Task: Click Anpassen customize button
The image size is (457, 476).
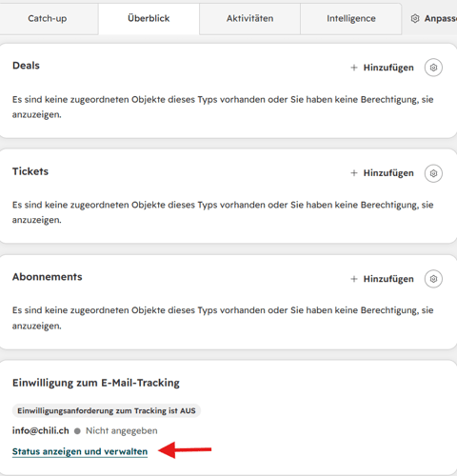Action: tap(434, 18)
